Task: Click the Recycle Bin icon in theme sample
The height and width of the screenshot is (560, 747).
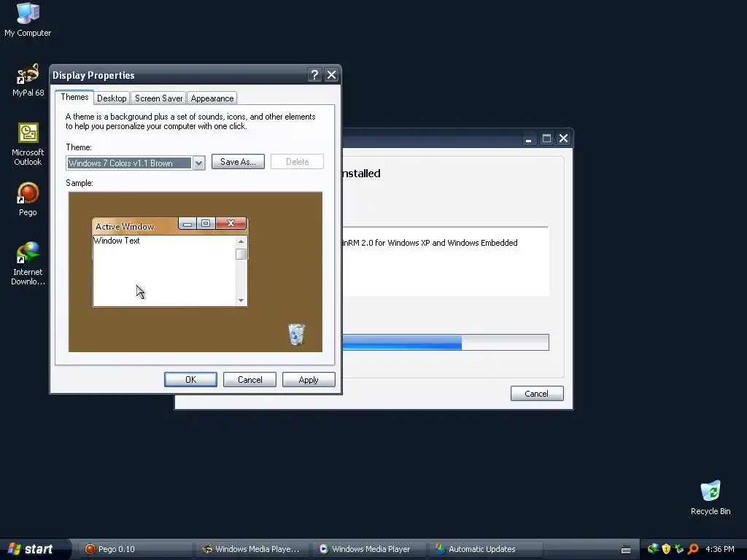Action: tap(296, 334)
